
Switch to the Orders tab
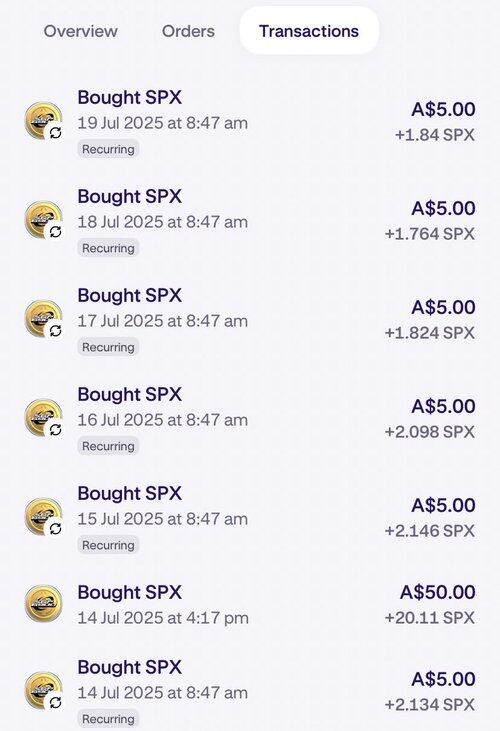coord(188,31)
